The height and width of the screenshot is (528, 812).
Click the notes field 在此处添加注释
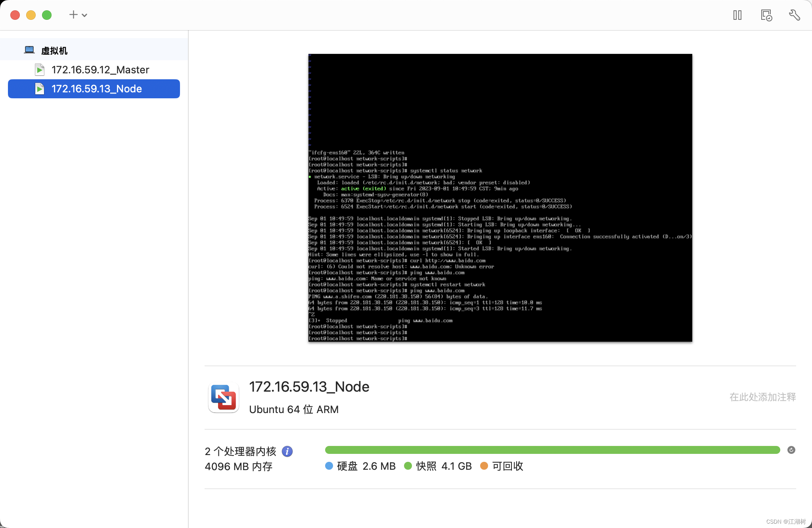pyautogui.click(x=762, y=397)
